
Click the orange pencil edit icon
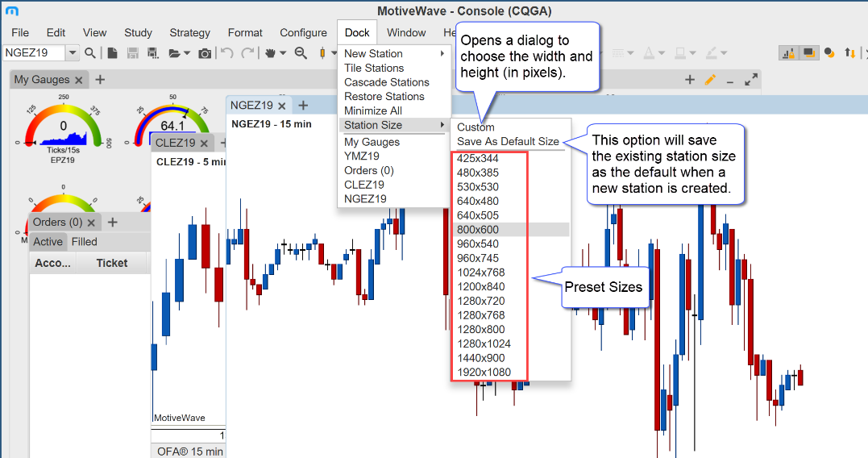click(710, 80)
